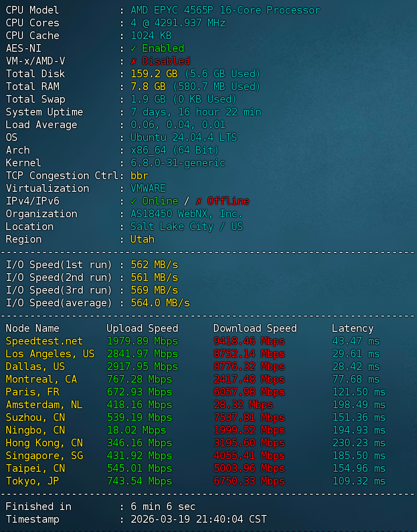This screenshot has height=532, width=417.
Task: Click the Download Speed column header
Action: pos(255,328)
